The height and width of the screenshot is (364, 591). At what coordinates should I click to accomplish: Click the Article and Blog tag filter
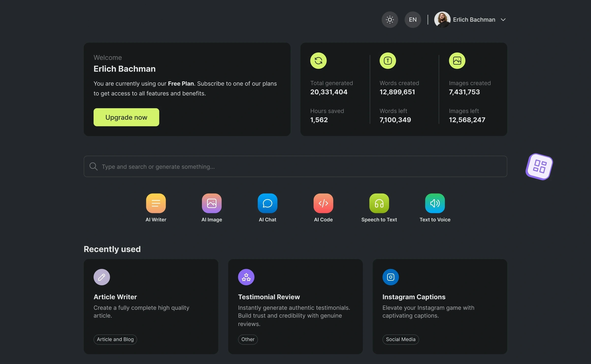[x=115, y=339]
